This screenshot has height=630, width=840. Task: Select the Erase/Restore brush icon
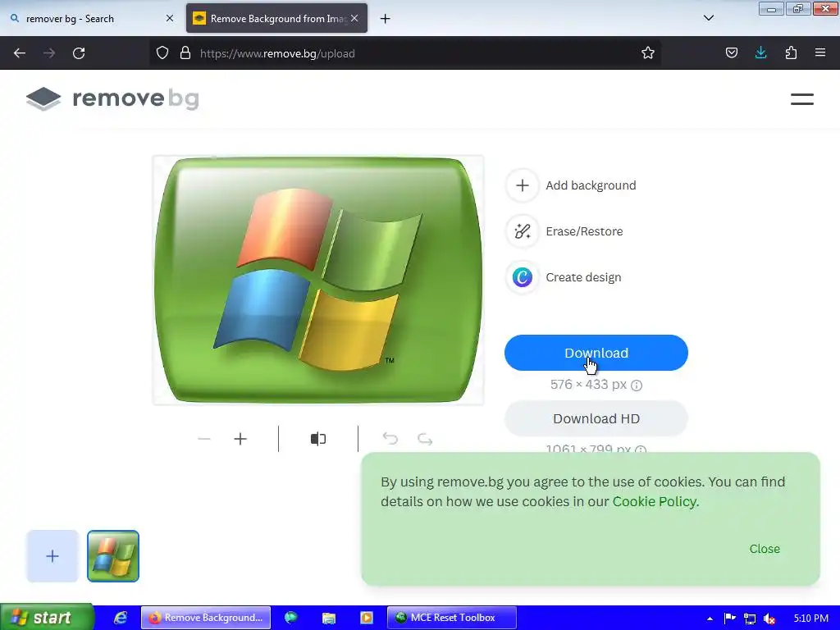(x=523, y=231)
